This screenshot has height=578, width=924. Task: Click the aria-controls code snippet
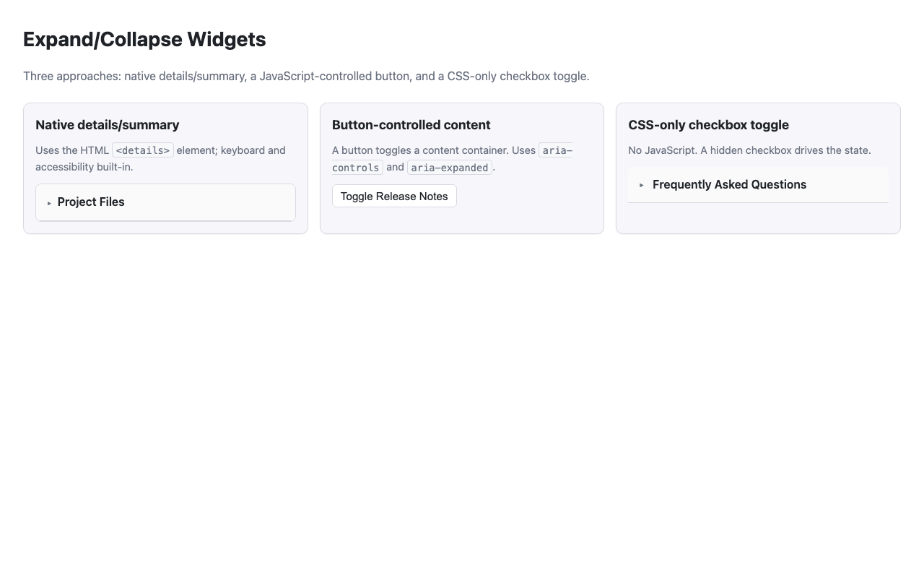[356, 167]
